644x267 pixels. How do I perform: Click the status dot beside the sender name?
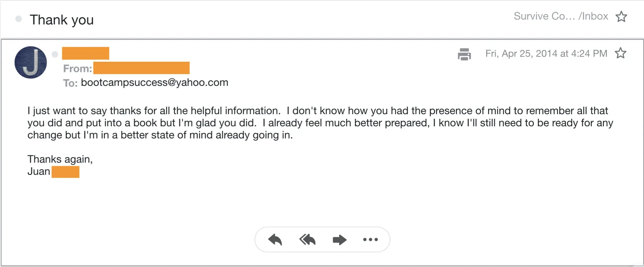[55, 54]
